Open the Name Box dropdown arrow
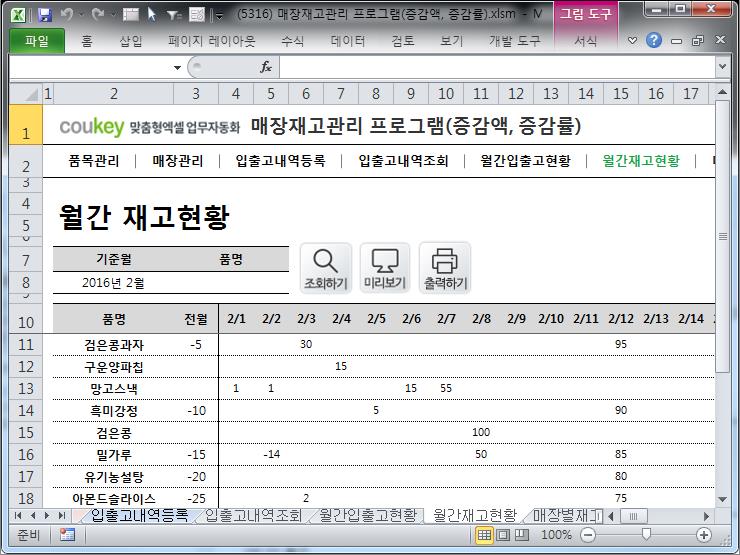This screenshot has width=740, height=555. (x=177, y=67)
